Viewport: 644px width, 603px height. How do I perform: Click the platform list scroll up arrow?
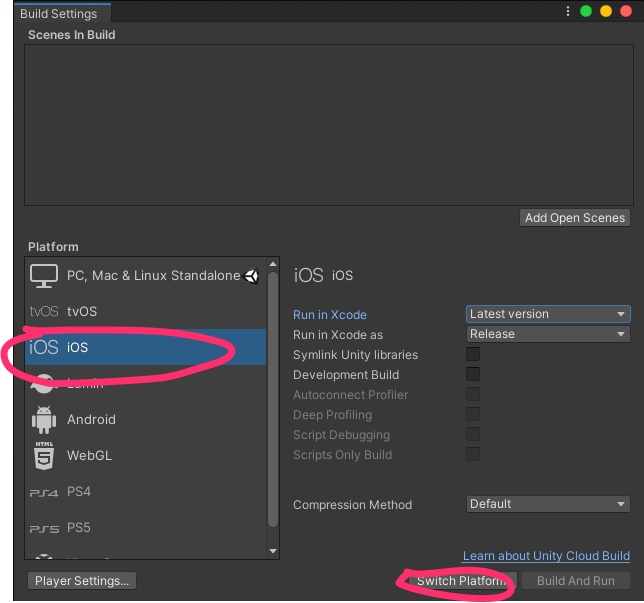(273, 264)
